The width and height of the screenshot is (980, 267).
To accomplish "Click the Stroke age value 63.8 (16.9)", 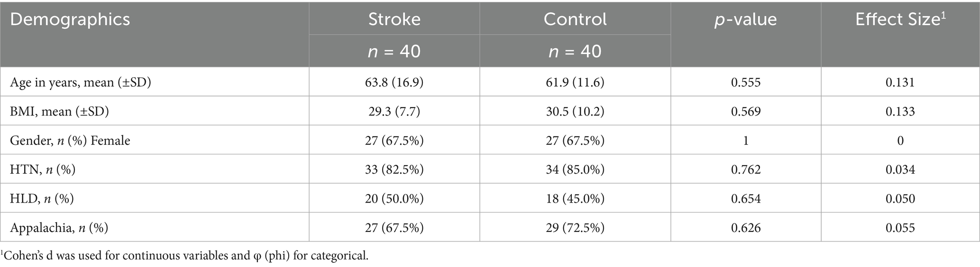I will tap(394, 82).
